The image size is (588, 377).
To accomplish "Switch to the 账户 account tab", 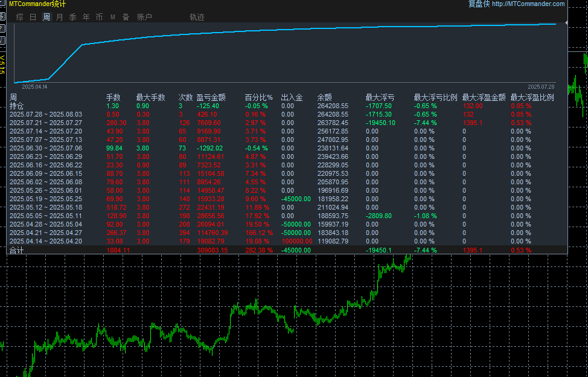I will pyautogui.click(x=144, y=17).
